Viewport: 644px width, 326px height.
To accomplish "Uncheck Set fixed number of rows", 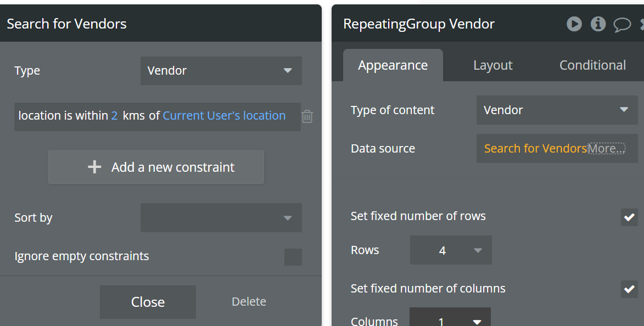I will coord(629,217).
